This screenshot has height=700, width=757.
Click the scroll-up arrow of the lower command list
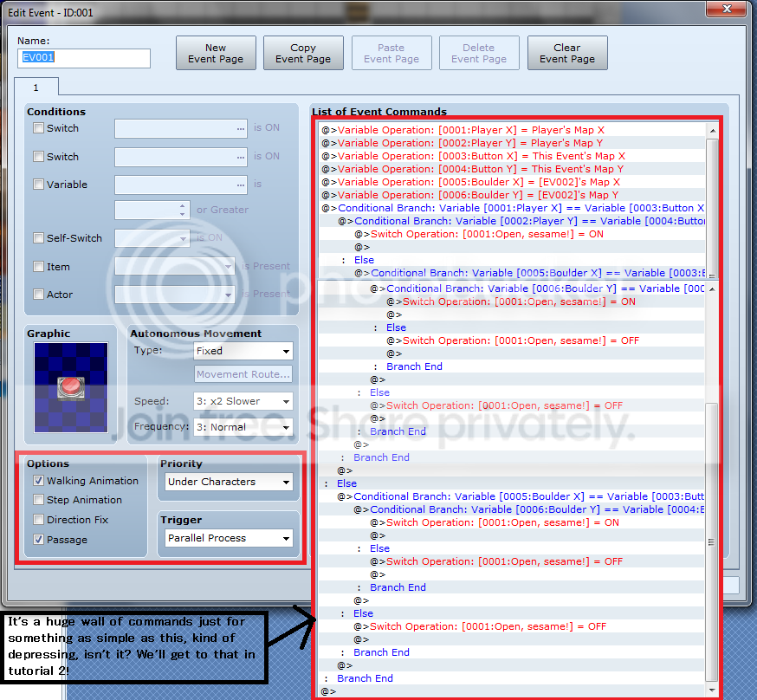click(712, 288)
